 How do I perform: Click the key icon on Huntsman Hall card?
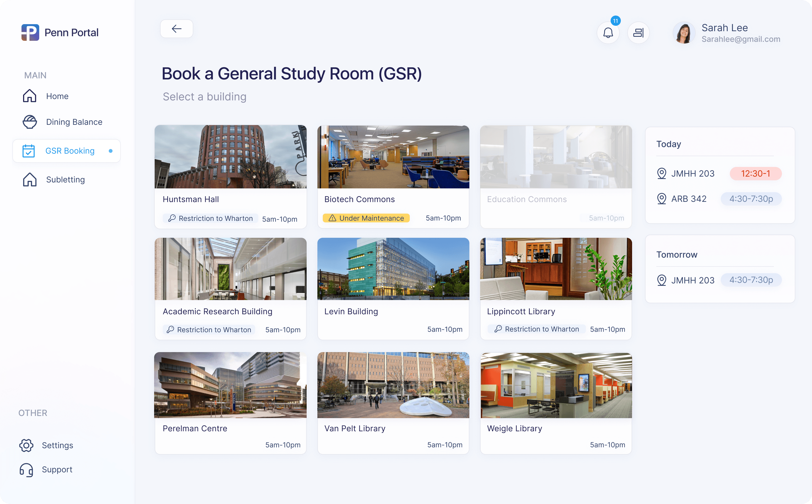tap(172, 218)
